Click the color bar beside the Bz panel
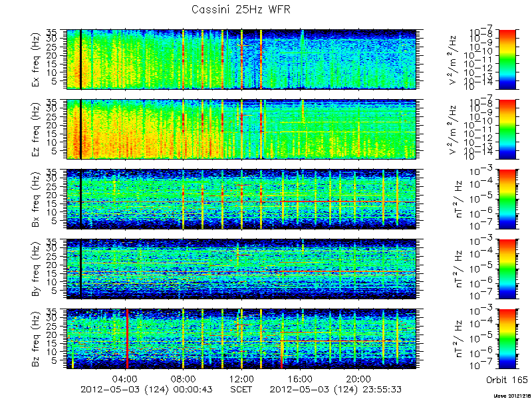The width and height of the screenshot is (532, 399). [507, 339]
